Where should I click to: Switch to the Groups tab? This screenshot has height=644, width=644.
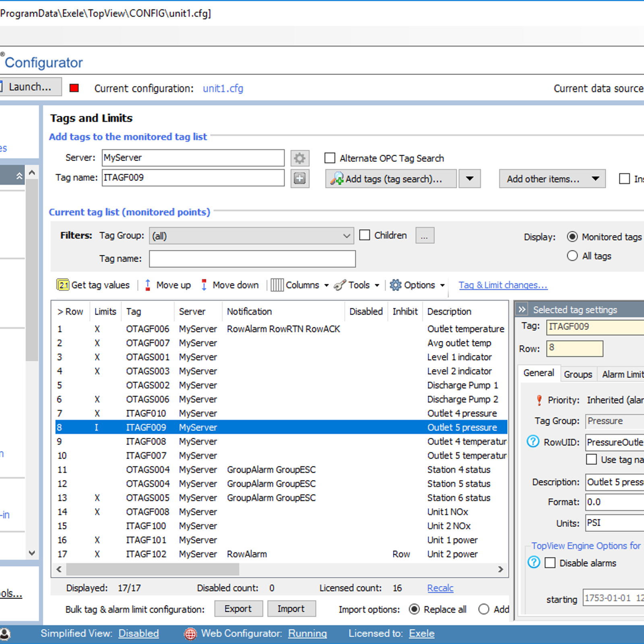(578, 374)
